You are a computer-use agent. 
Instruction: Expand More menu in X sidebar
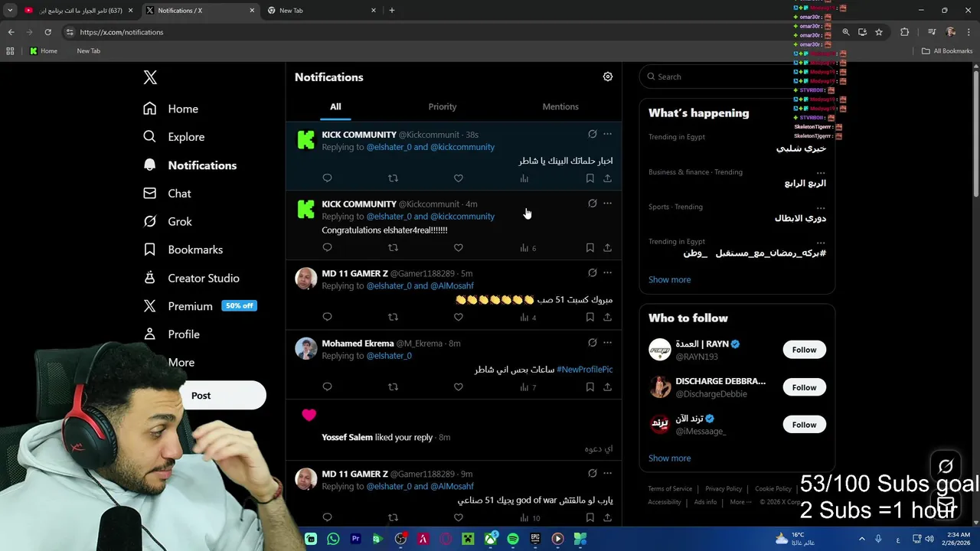click(181, 363)
